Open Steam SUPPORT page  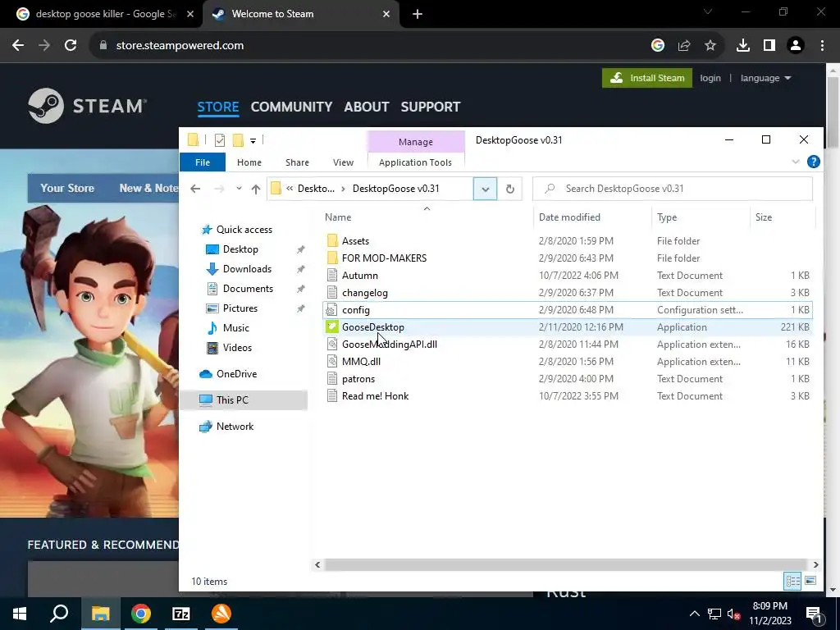[430, 107]
